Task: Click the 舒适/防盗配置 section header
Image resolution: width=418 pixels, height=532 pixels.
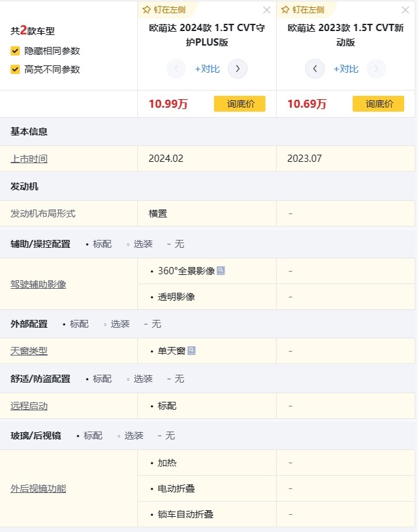Action: click(x=40, y=379)
